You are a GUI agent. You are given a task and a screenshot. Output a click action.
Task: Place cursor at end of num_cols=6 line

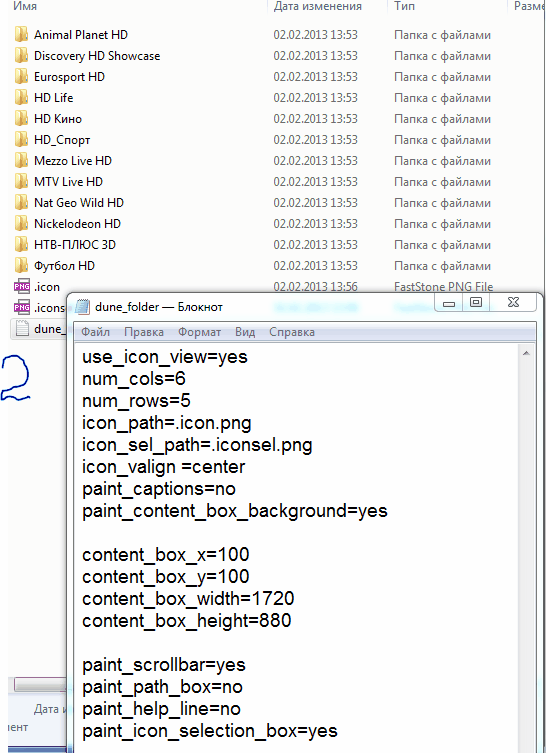[x=186, y=379]
